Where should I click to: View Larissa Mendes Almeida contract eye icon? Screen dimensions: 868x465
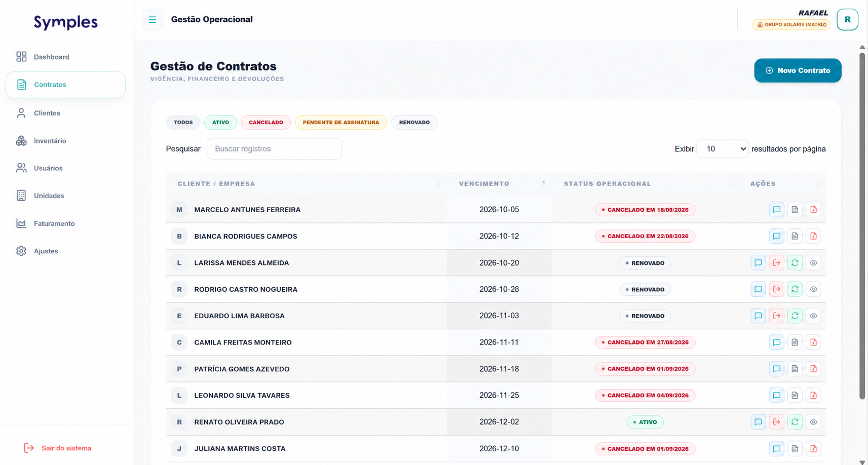click(x=813, y=263)
